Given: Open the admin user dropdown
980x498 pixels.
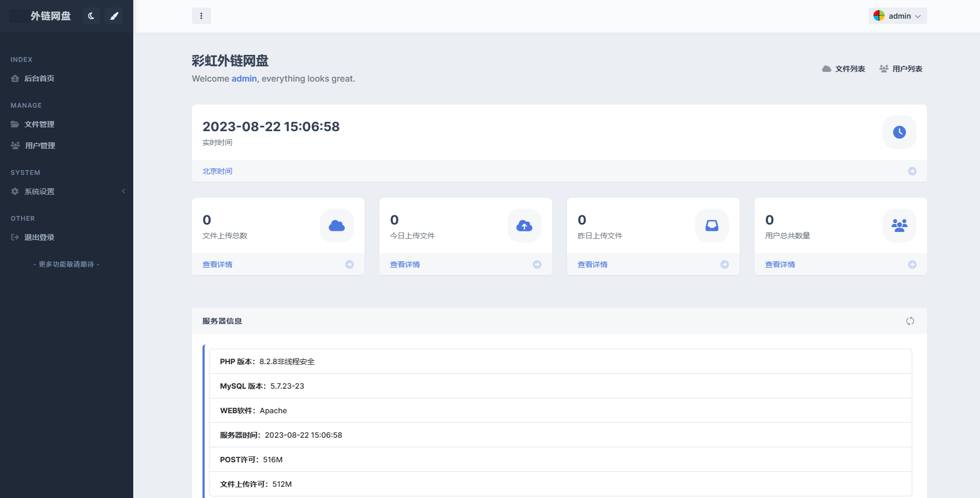Looking at the screenshot, I should click(x=898, y=16).
